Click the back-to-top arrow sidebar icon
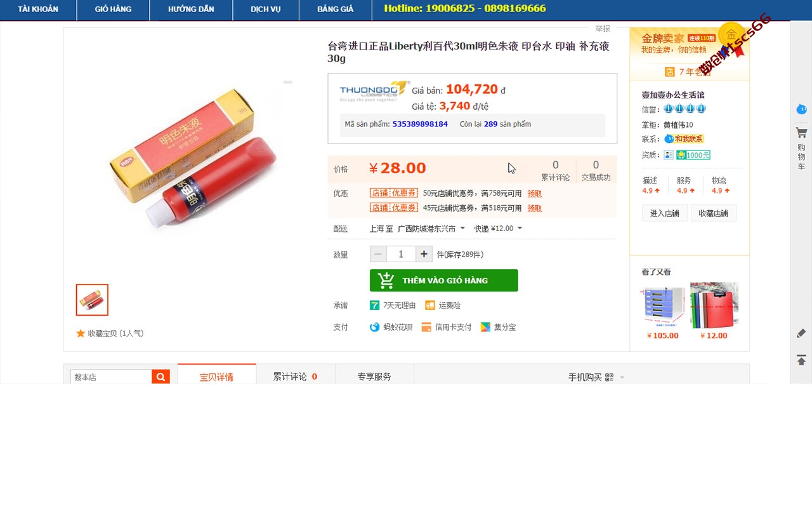Viewport: 812px width, 508px height. (801, 360)
